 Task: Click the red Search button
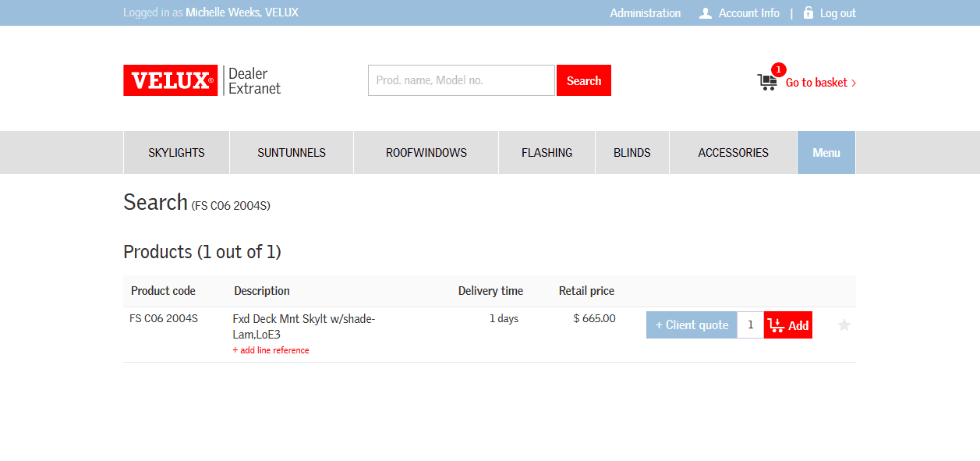coord(584,80)
